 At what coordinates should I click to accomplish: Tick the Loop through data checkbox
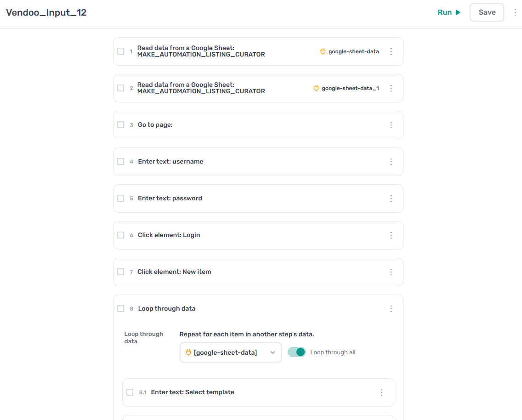click(121, 308)
